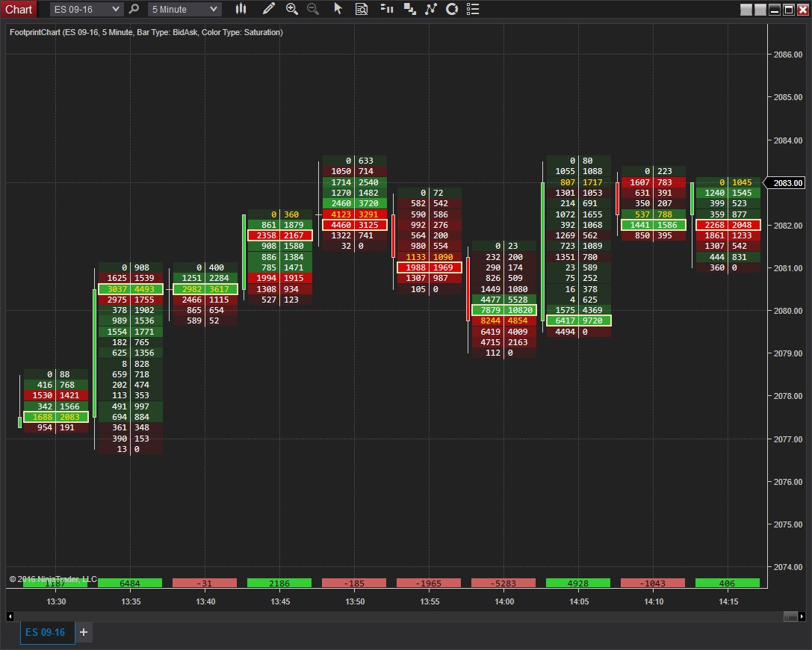812x650 pixels.
Task: Show the data box icon
Action: [x=362, y=9]
